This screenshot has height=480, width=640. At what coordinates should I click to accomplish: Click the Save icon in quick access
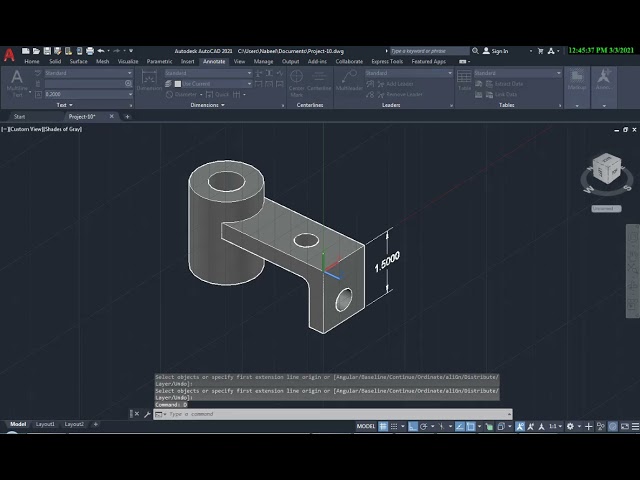click(47, 51)
